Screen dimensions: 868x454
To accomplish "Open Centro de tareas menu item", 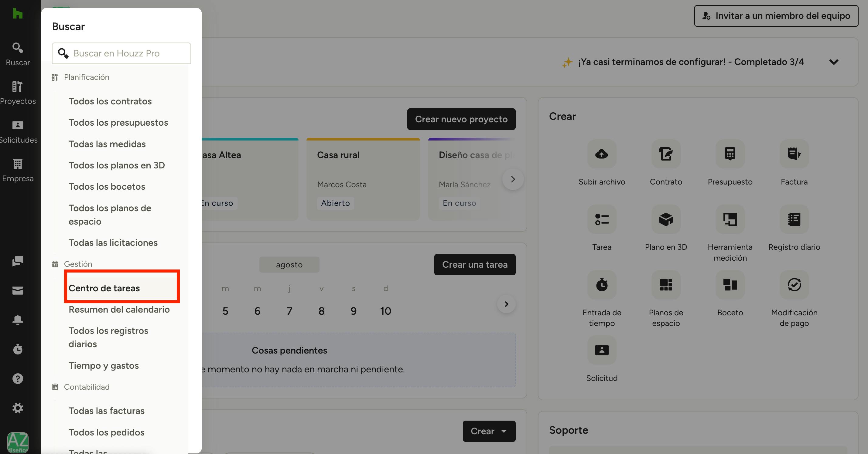I will click(104, 288).
